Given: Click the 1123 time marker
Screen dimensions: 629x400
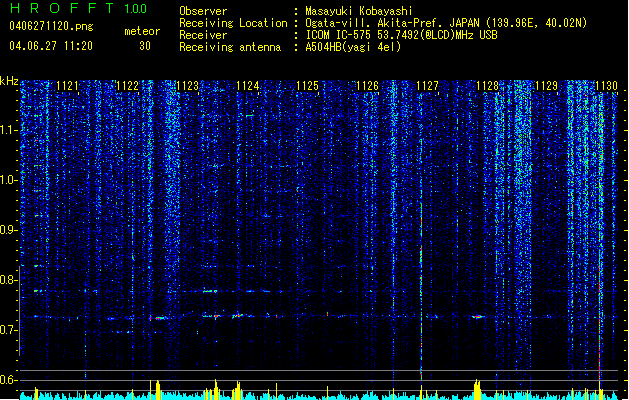Looking at the screenshot, I should (187, 86).
